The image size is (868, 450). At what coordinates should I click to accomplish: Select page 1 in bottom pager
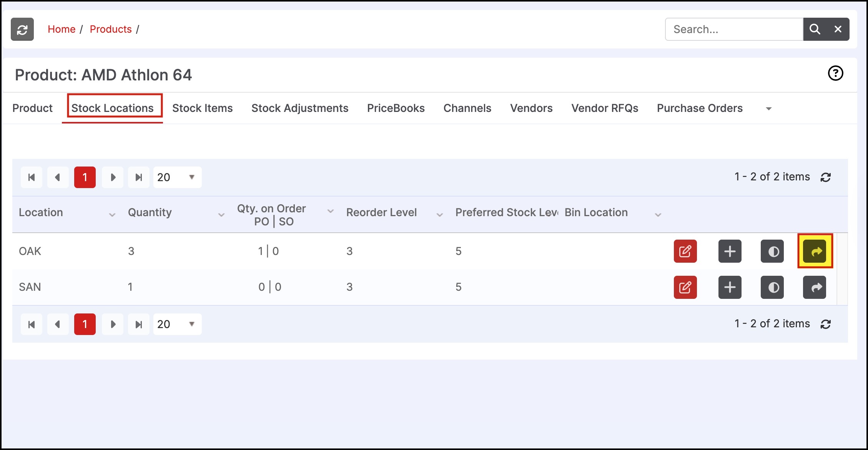click(85, 324)
